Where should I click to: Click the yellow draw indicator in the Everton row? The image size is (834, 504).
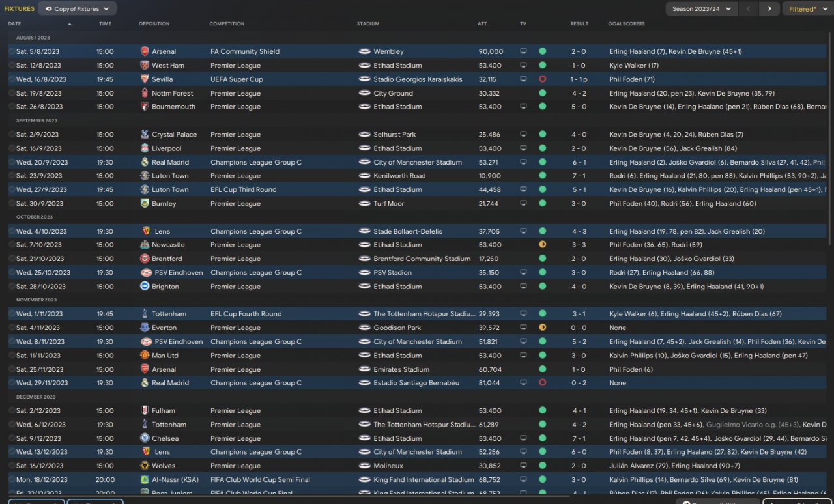[542, 328]
